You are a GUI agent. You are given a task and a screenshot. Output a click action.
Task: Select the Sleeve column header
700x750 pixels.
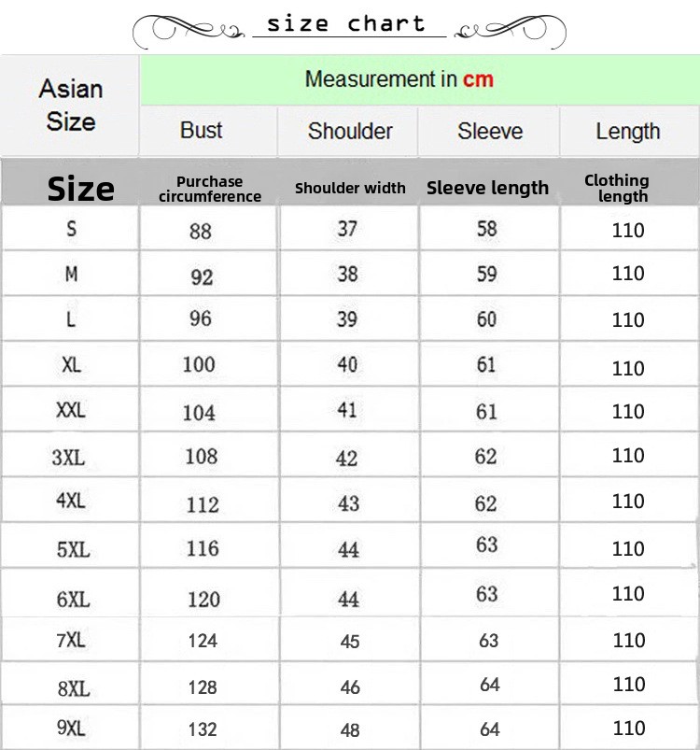489,132
